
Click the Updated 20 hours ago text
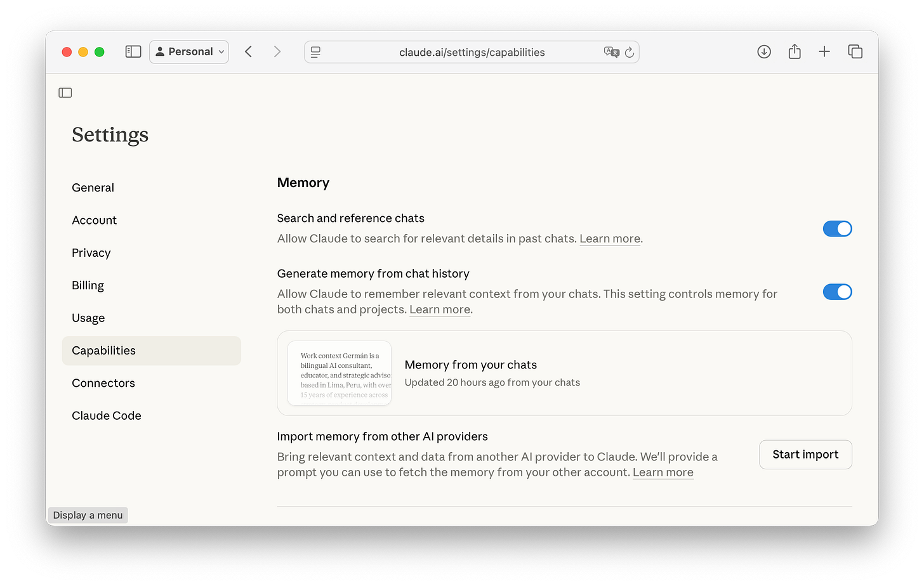pos(492,382)
